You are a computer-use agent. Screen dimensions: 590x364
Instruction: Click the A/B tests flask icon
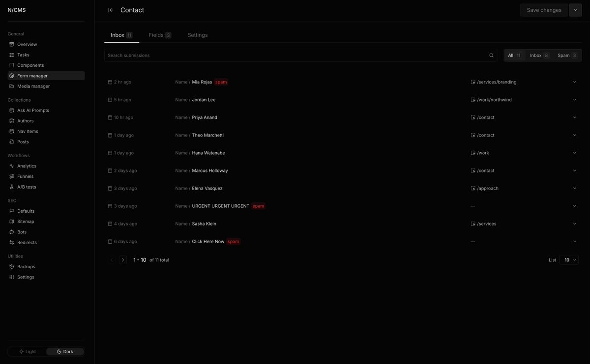(12, 187)
